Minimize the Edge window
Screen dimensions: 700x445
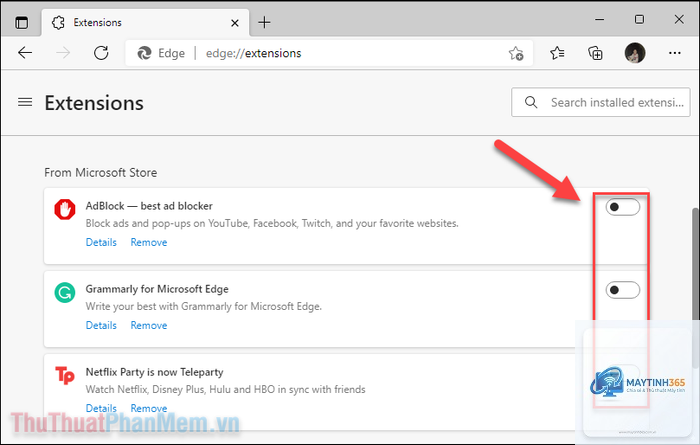pyautogui.click(x=600, y=19)
